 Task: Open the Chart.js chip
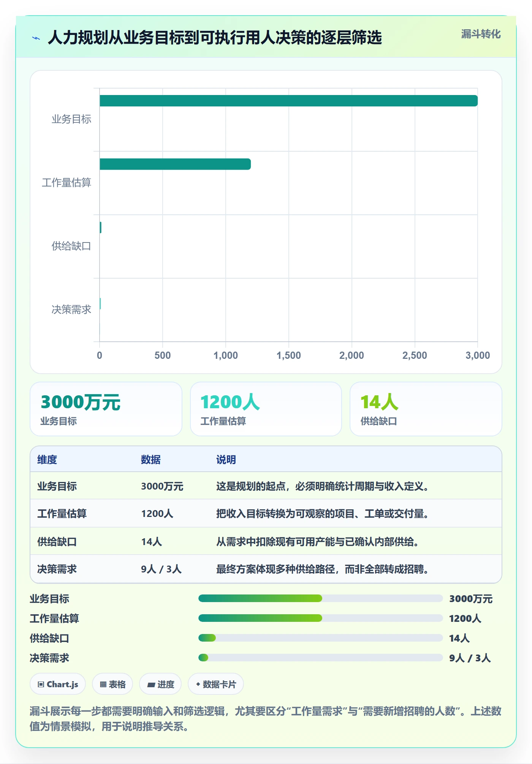pos(58,684)
